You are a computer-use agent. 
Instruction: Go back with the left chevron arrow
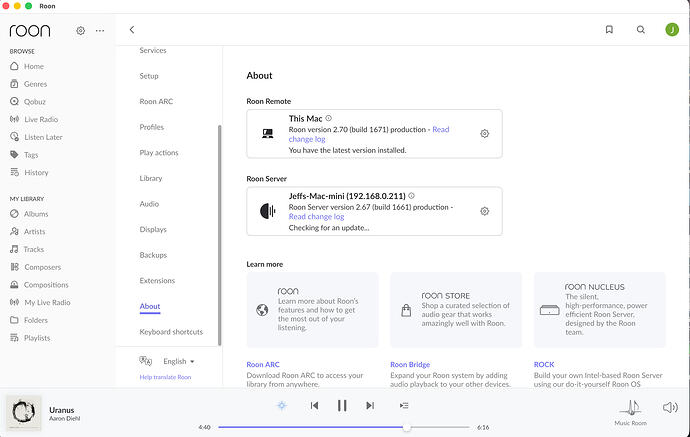pos(132,29)
